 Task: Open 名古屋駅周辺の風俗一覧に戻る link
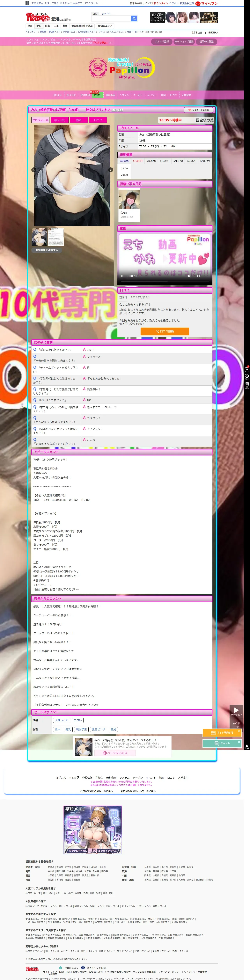[x=96, y=791]
